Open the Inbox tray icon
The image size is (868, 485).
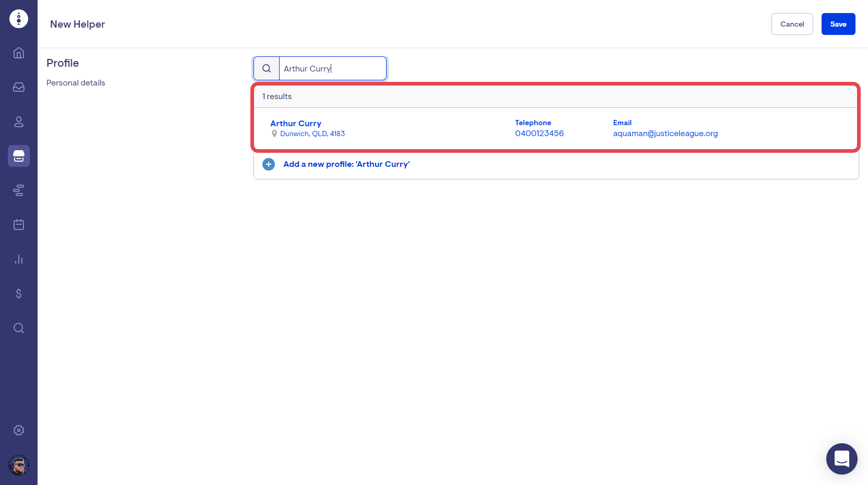(x=19, y=87)
